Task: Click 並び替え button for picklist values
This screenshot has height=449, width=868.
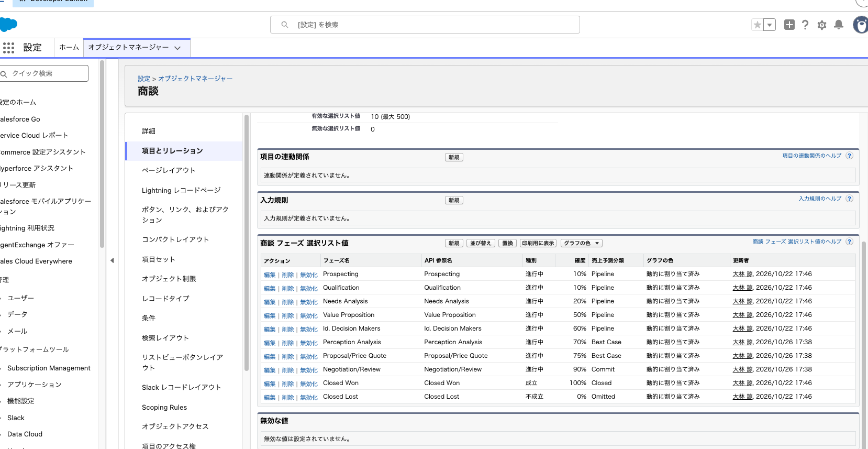Action: click(481, 243)
